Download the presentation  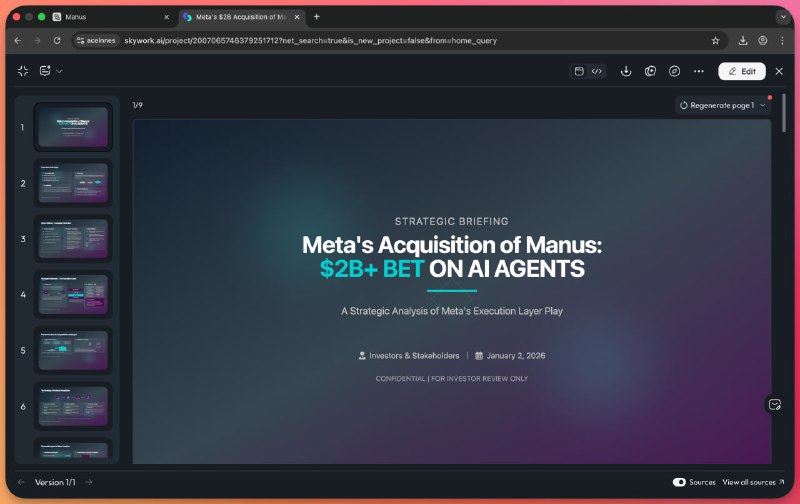coord(626,71)
